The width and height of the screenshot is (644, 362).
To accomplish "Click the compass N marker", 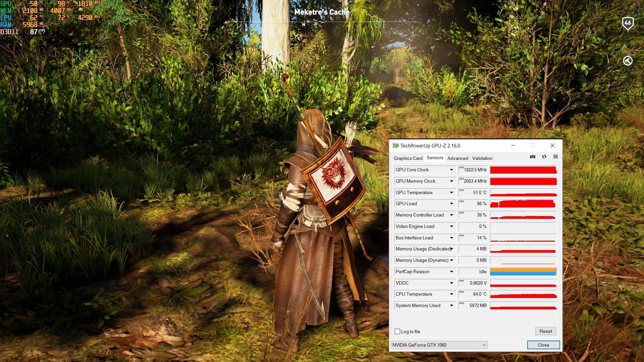I will [x=304, y=24].
